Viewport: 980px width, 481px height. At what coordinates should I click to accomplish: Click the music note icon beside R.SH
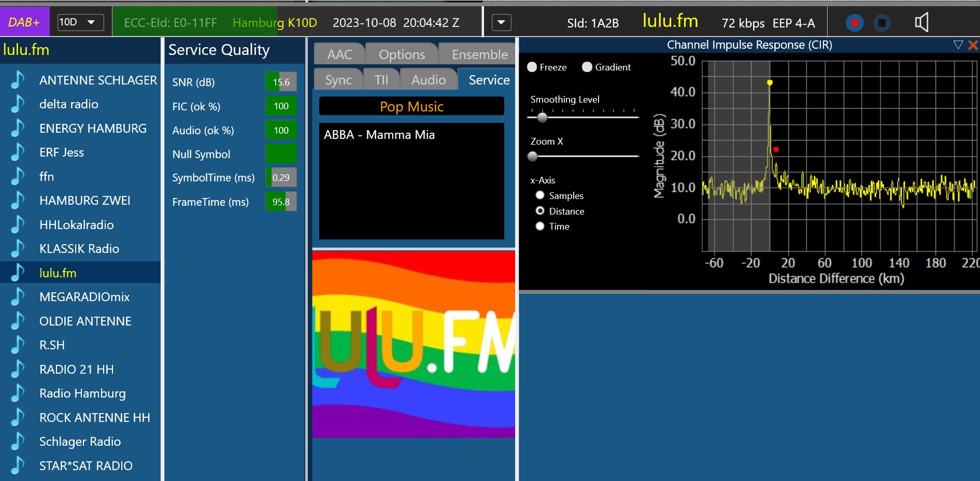[18, 345]
